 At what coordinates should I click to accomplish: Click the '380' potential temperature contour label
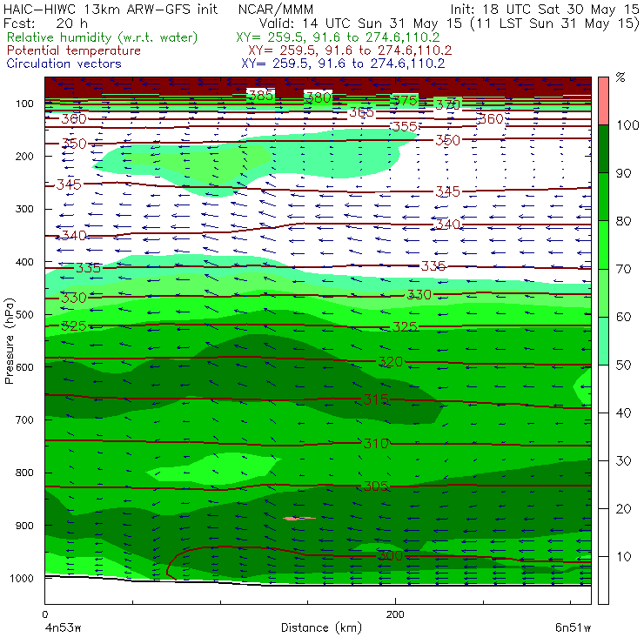pyautogui.click(x=319, y=97)
